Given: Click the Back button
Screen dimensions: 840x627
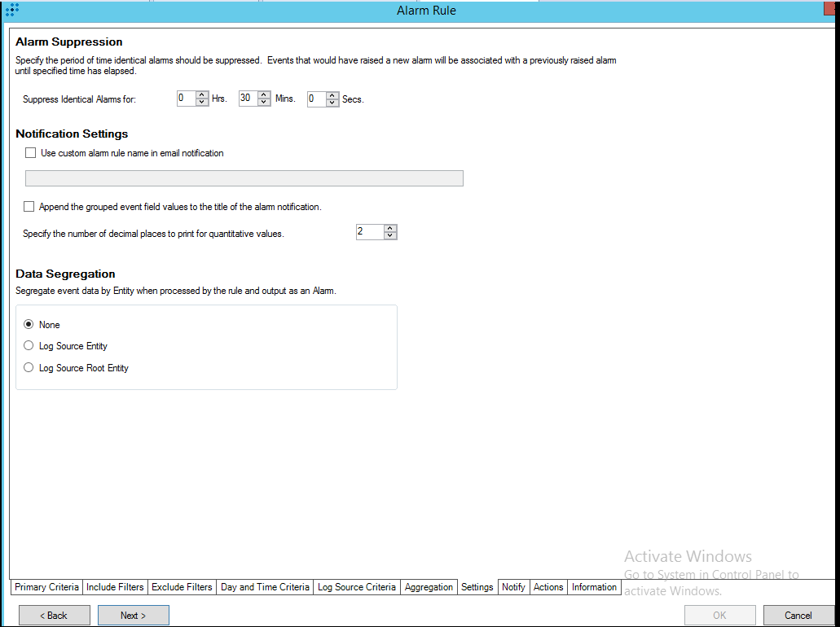Looking at the screenshot, I should click(x=54, y=615).
